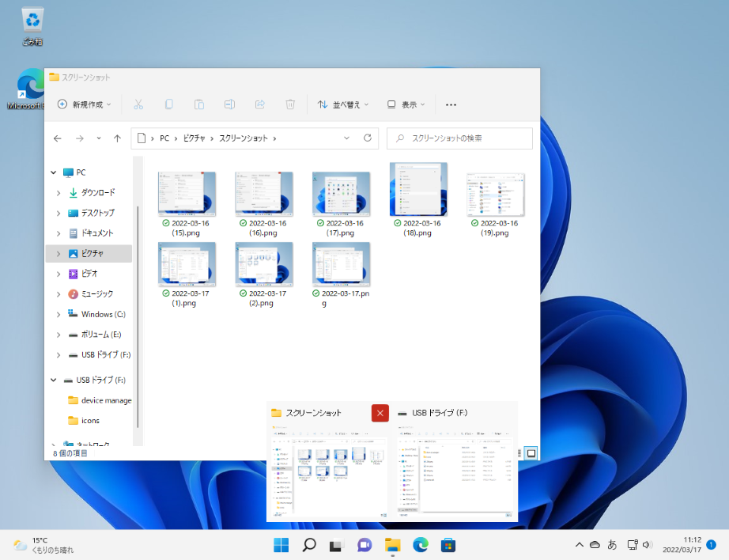This screenshot has width=729, height=560.
Task: Open Task View on taskbar
Action: (x=337, y=545)
